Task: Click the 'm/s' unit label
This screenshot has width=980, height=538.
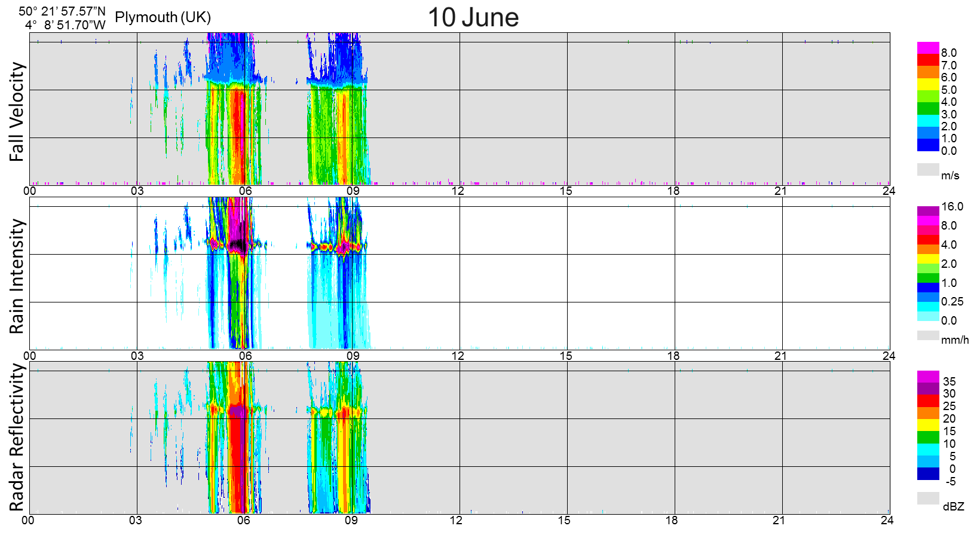Action: click(950, 176)
